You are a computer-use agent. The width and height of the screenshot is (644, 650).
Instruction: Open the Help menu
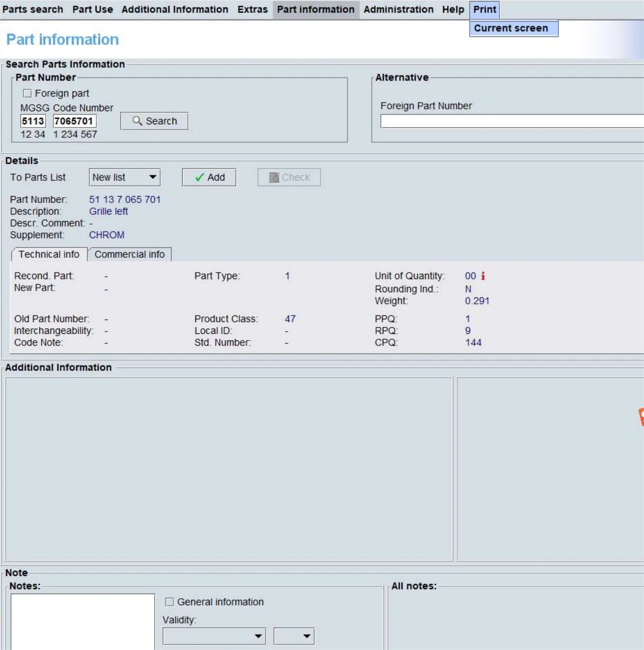pos(453,9)
